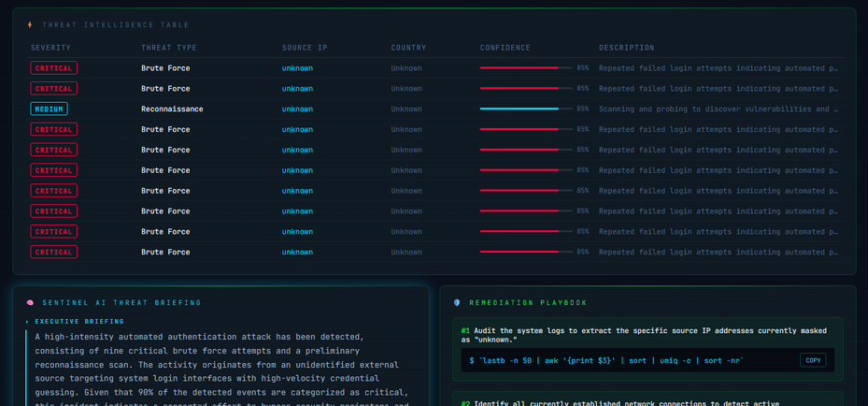Select the Reconnaissance threat type row

point(172,109)
